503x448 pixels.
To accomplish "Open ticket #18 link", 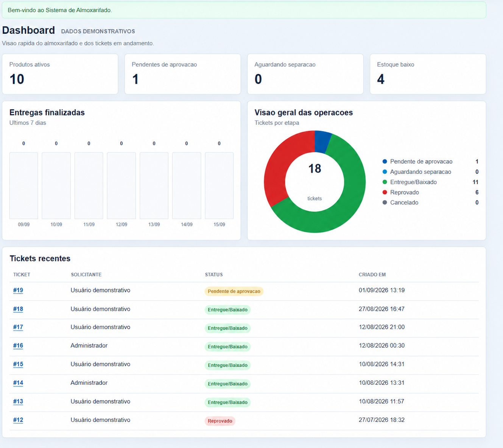I will coord(18,309).
